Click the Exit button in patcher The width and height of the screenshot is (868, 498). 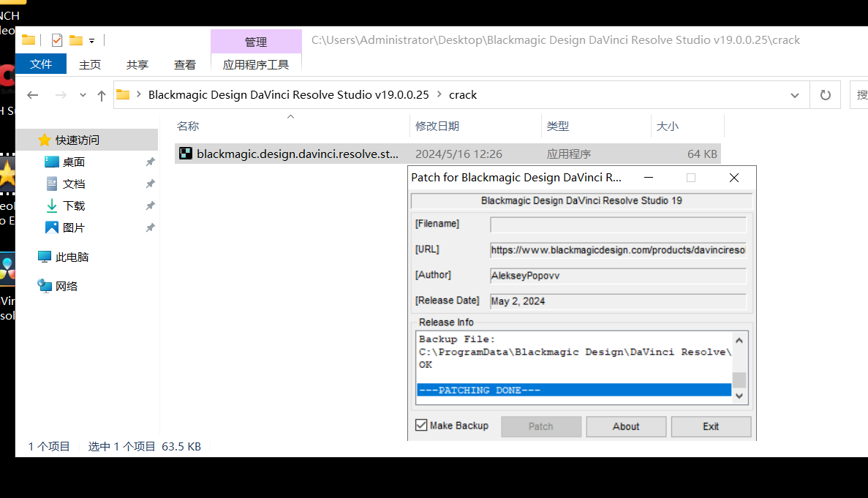coord(711,426)
